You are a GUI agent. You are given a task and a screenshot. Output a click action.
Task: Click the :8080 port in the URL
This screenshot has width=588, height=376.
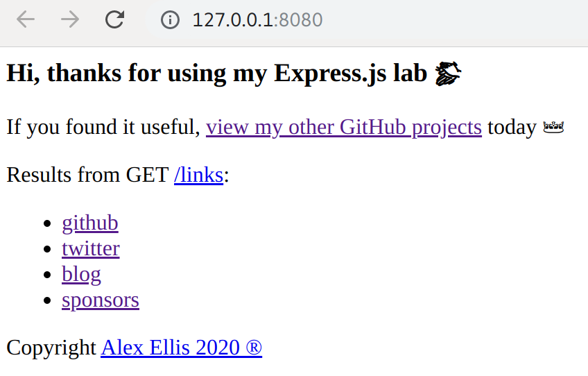(298, 20)
